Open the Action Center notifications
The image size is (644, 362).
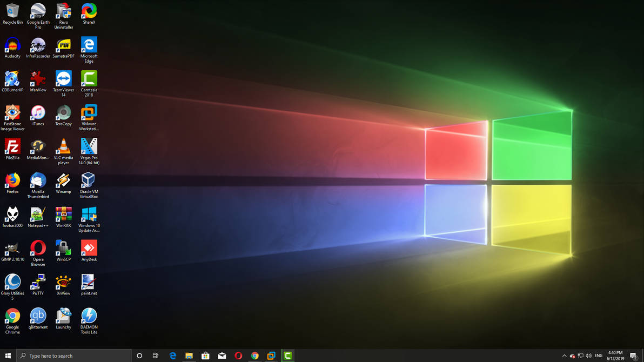pos(634,356)
